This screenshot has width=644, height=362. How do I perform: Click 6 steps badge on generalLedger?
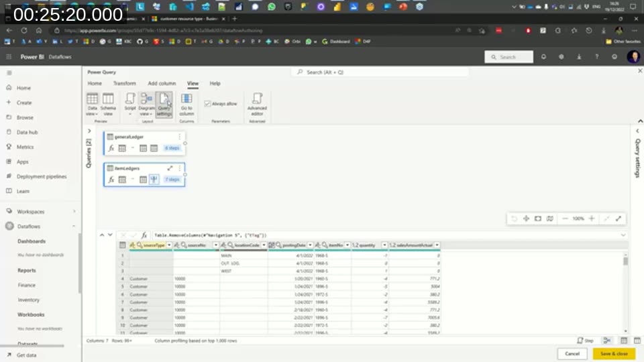172,148
